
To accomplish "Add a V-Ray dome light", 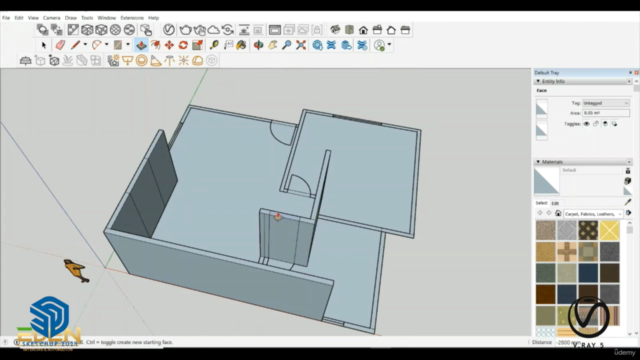I will (x=198, y=61).
